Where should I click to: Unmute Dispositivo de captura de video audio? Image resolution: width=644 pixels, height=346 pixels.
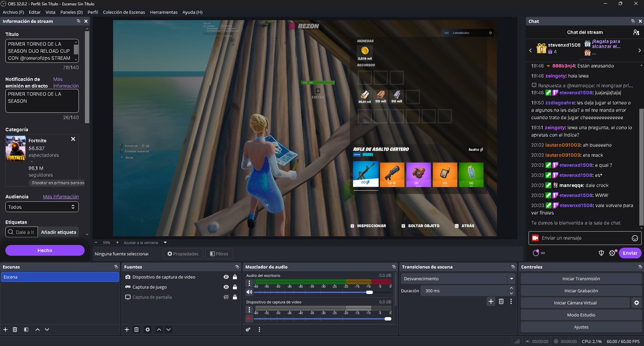pos(249,319)
